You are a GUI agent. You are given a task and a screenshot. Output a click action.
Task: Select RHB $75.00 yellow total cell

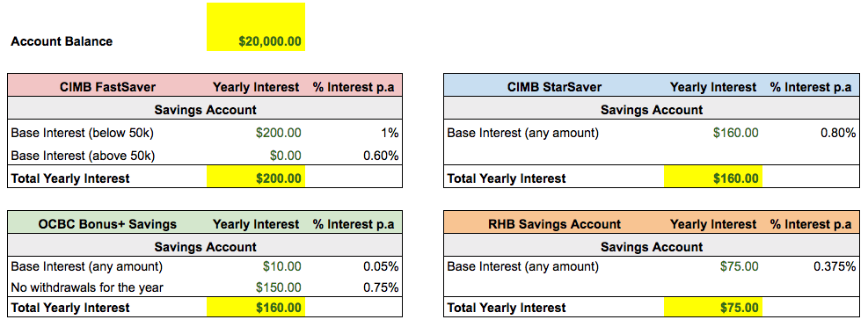coord(713,308)
